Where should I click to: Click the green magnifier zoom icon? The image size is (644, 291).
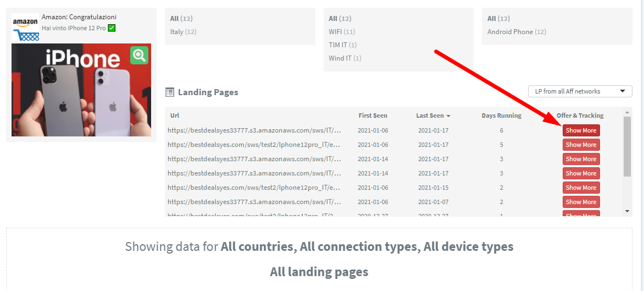pyautogui.click(x=139, y=56)
